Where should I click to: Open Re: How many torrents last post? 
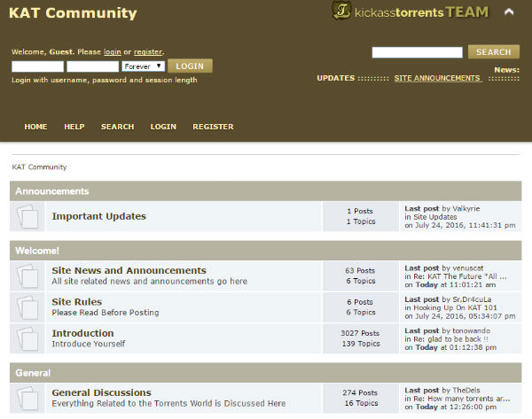(x=462, y=399)
